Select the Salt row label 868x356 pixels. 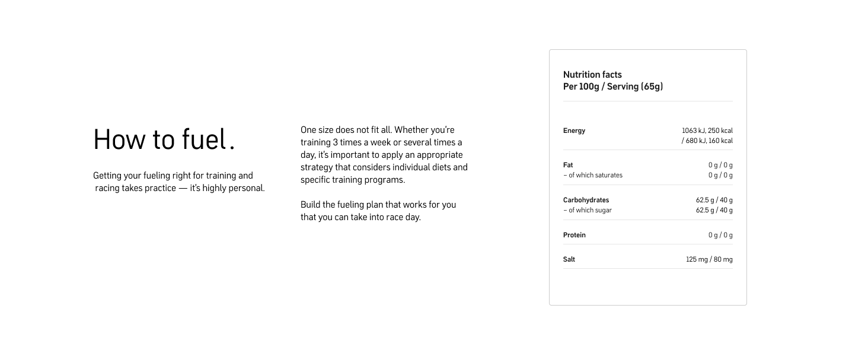coord(569,259)
